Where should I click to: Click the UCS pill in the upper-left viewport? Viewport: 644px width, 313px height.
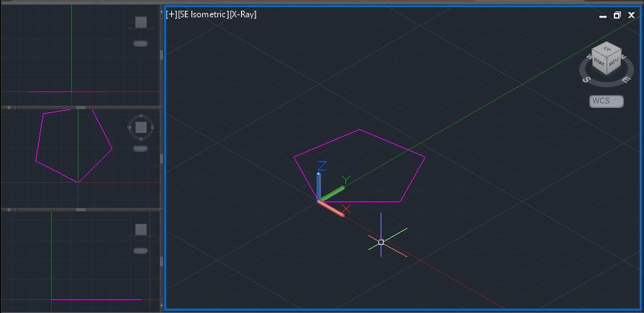tap(140, 44)
